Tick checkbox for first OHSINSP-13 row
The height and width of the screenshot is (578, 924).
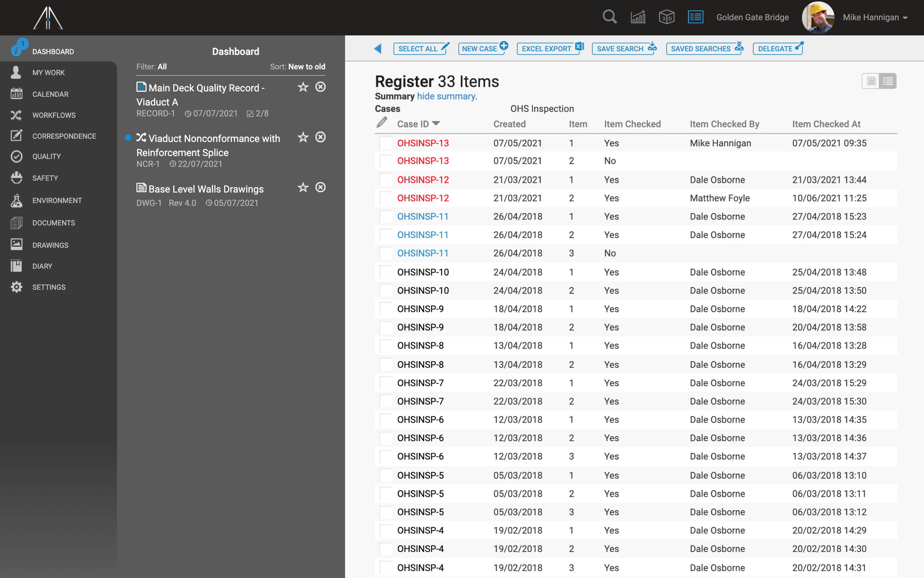(386, 143)
